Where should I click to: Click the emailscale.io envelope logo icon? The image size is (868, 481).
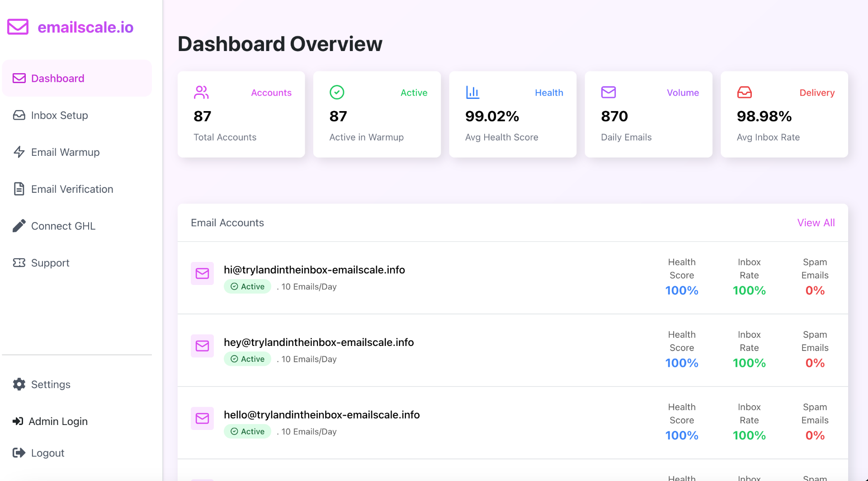coord(18,27)
